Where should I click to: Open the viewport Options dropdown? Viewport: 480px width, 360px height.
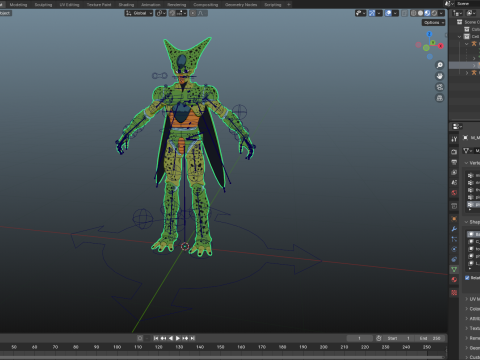click(x=434, y=22)
